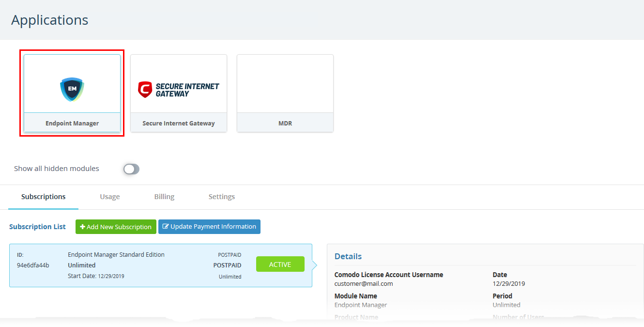Click the customer@mail.com username value

[x=364, y=284]
